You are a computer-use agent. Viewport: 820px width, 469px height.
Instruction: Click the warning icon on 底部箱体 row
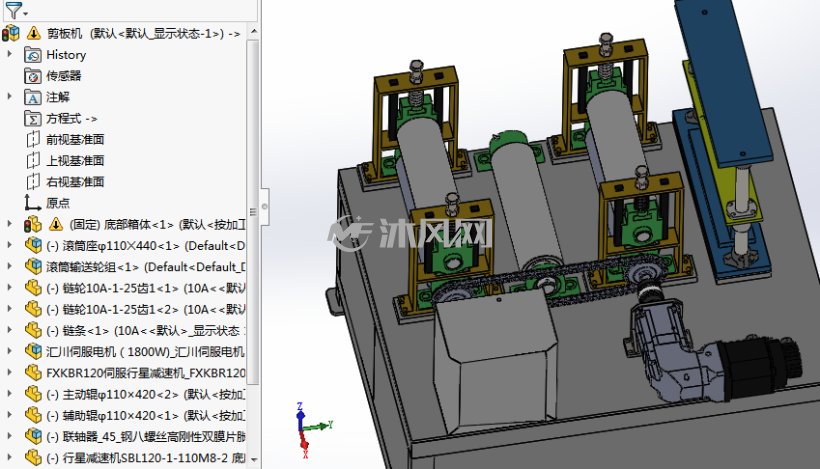56,224
